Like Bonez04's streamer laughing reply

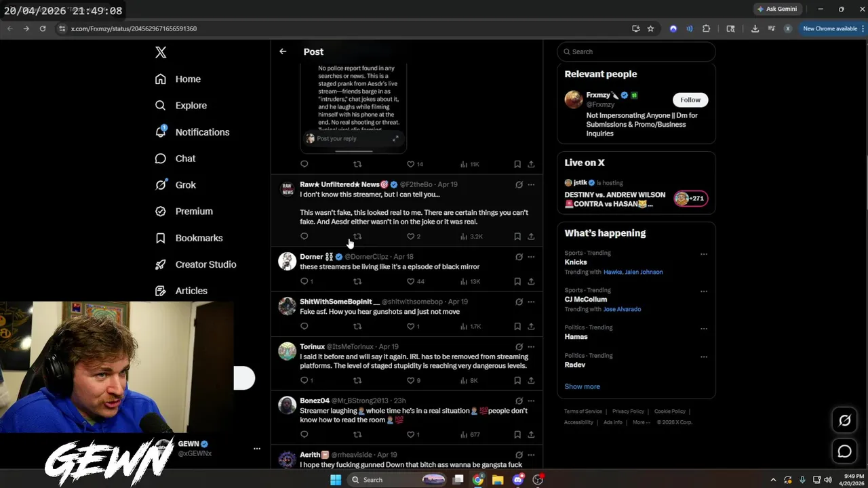point(413,434)
